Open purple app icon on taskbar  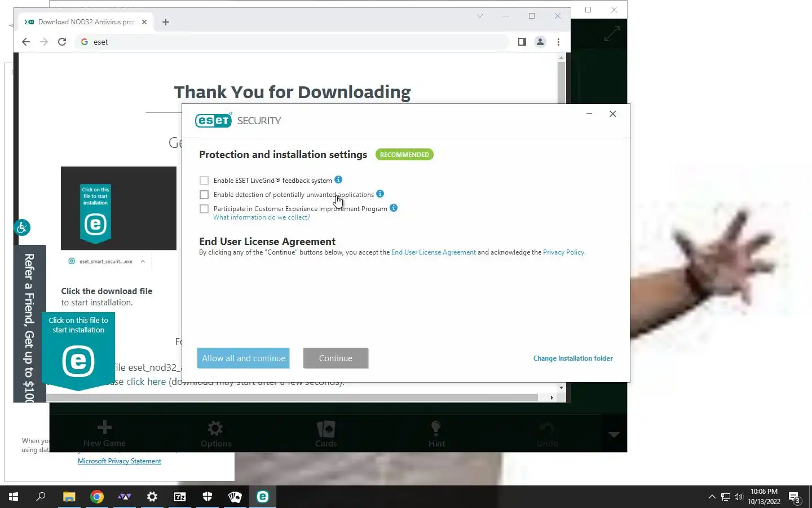point(125,497)
